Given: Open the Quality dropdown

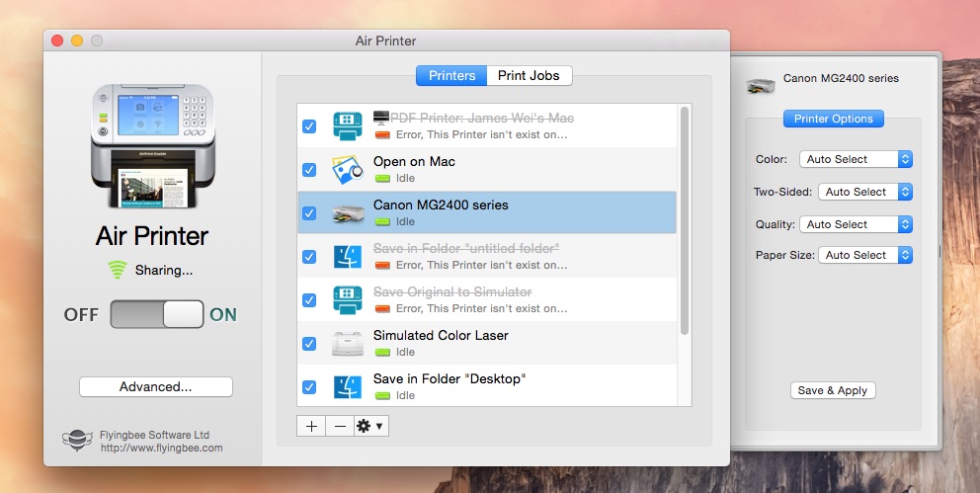Looking at the screenshot, I should 856,224.
